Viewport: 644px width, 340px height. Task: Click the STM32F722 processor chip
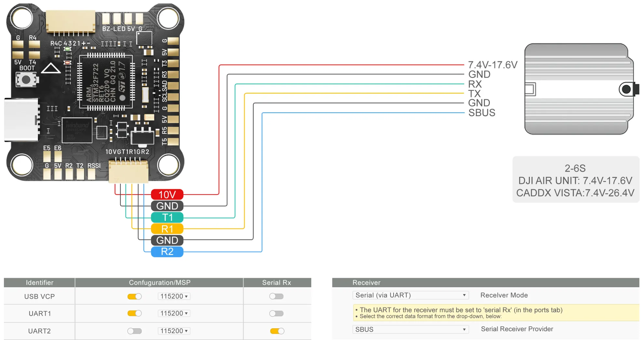(106, 81)
